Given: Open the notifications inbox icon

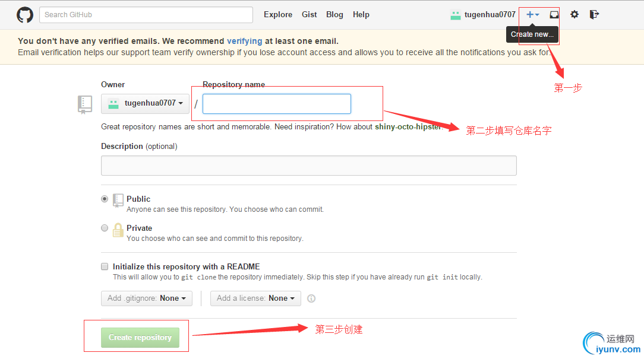Looking at the screenshot, I should coord(554,15).
